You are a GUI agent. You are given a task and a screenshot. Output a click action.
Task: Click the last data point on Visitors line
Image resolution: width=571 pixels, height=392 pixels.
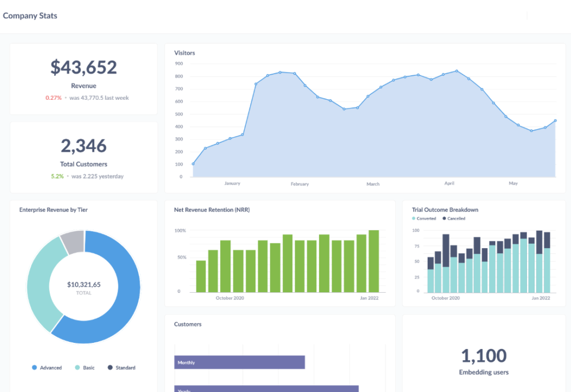(555, 120)
